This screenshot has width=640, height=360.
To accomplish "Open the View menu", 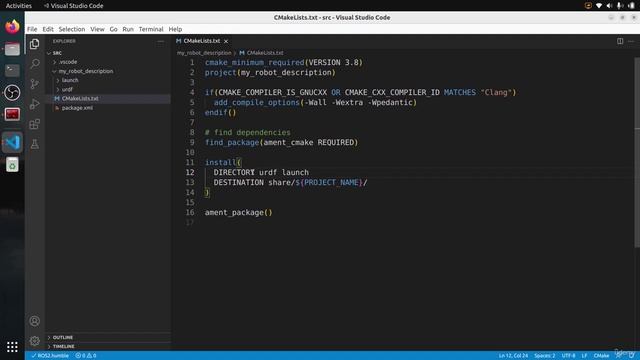I will 97,29.
